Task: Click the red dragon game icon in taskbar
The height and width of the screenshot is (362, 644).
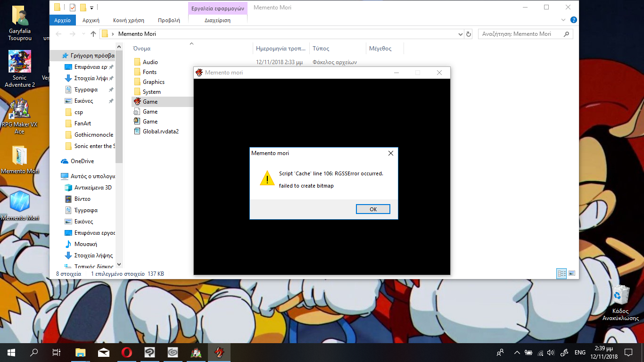Action: point(219,352)
